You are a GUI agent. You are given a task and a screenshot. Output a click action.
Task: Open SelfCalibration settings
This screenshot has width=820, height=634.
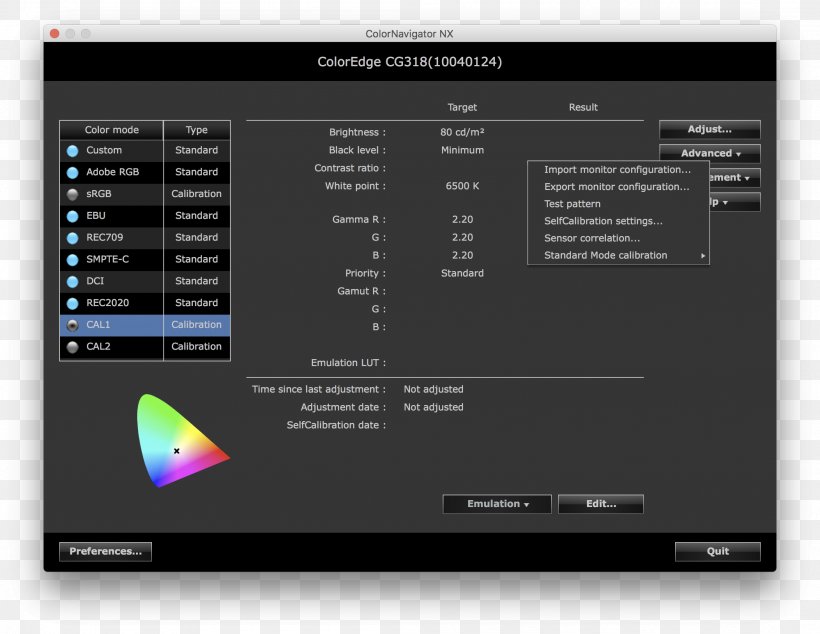click(x=618, y=221)
